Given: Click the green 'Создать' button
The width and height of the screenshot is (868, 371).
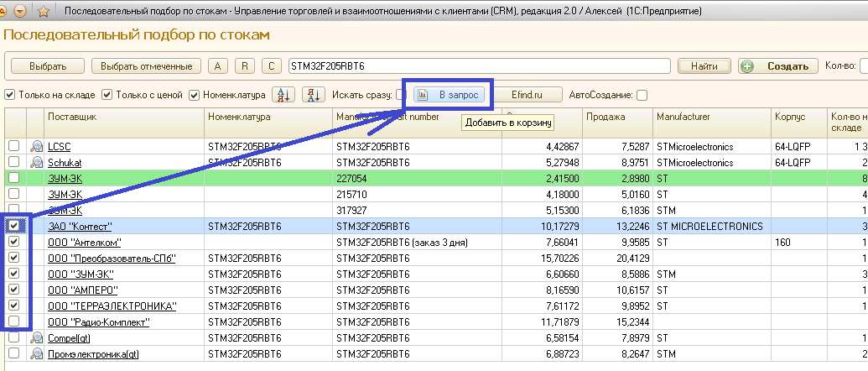Looking at the screenshot, I should point(777,66).
